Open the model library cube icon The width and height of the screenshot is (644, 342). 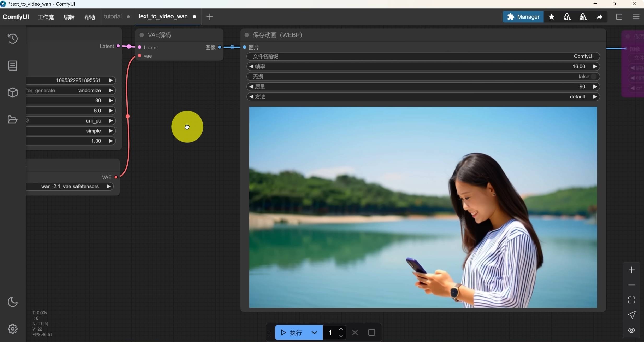point(13,92)
